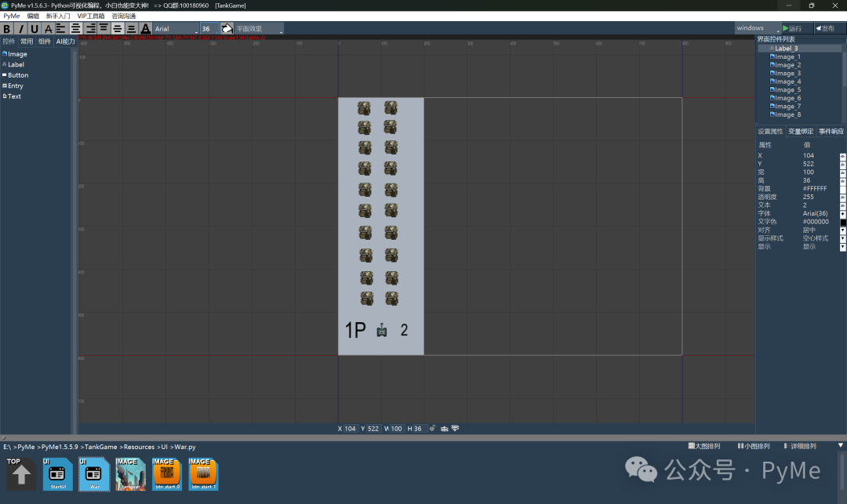This screenshot has height=504, width=847.
Task: Open the 显示样式 style dropdown
Action: [x=842, y=238]
